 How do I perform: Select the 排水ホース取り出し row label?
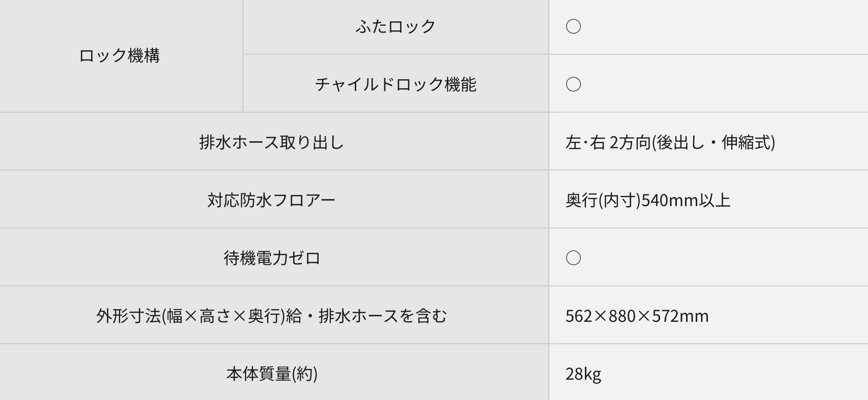tap(271, 142)
